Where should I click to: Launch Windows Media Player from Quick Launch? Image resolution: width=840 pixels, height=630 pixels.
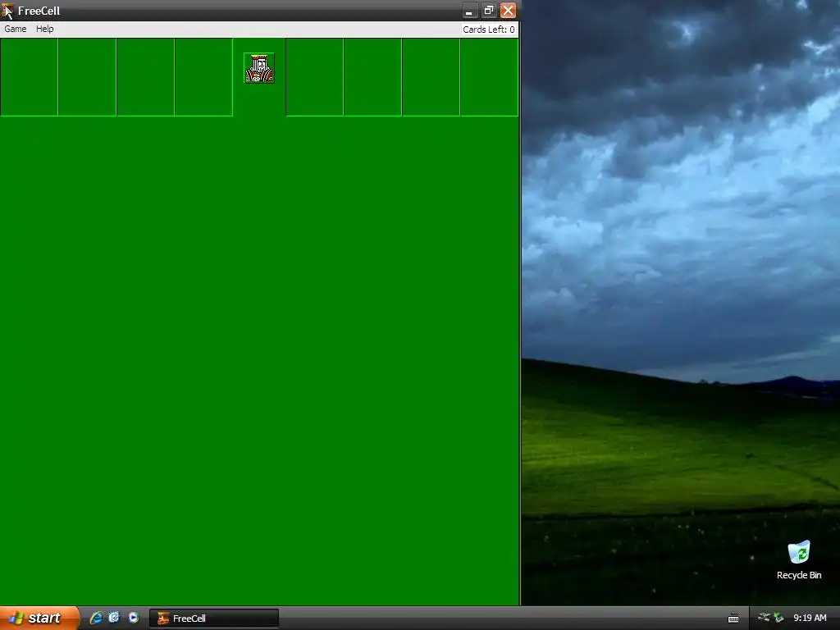[134, 618]
